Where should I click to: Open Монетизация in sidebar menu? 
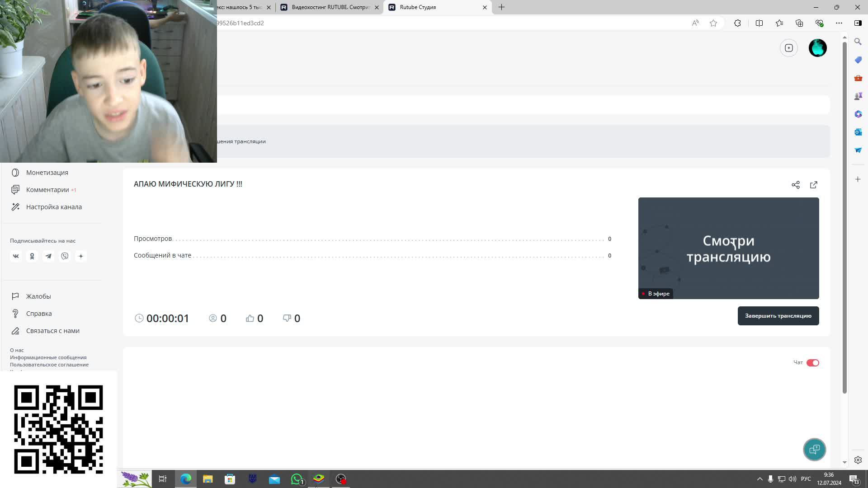(x=47, y=173)
